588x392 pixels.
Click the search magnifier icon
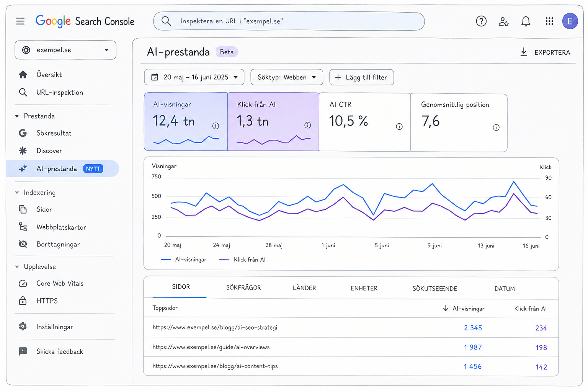[x=166, y=21]
